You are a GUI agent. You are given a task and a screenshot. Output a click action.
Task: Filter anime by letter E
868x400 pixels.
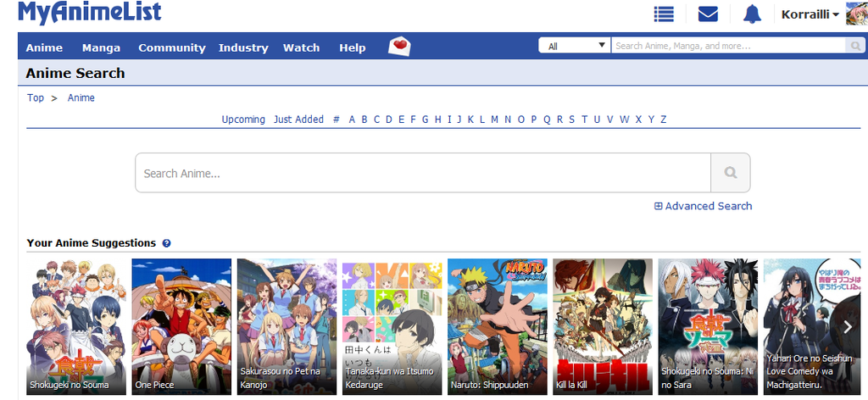401,119
